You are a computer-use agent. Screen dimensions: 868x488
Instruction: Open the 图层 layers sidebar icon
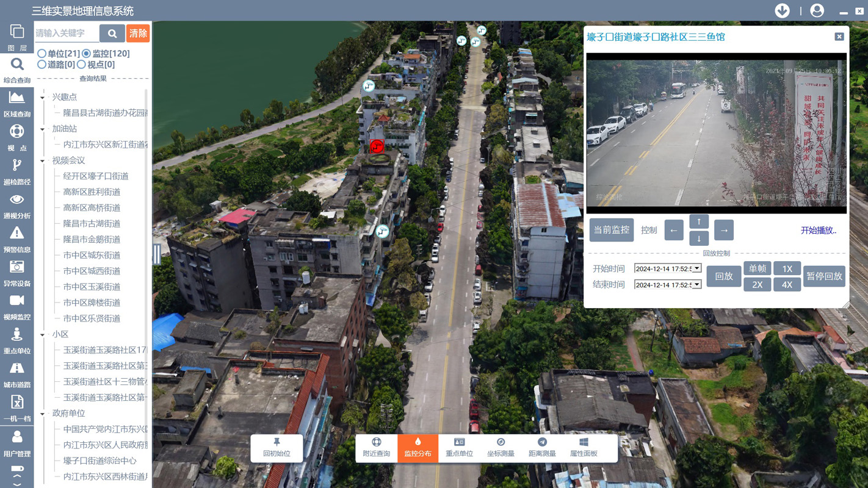(16, 37)
